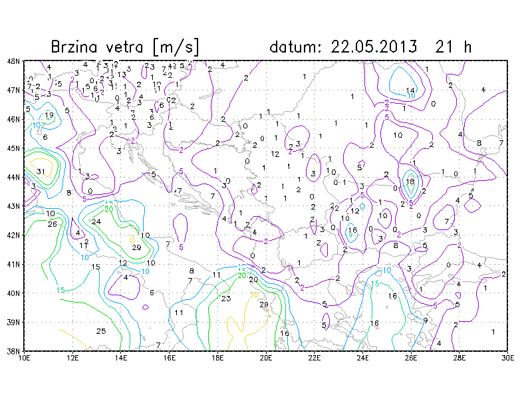Click the wind speed value 24
This screenshot has height=411, width=532.
96,221
